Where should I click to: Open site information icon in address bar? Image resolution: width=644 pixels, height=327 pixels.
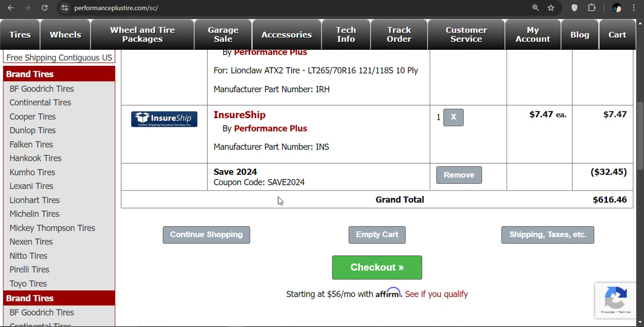point(65,8)
